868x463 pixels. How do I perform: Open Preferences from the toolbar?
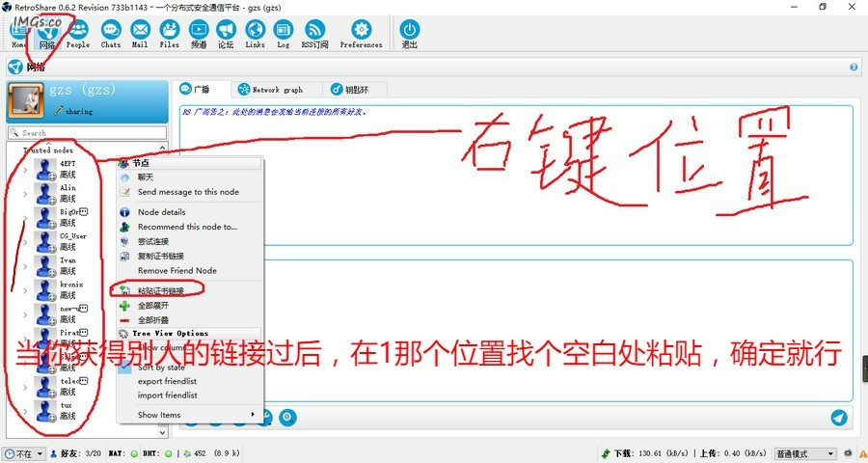tap(361, 33)
